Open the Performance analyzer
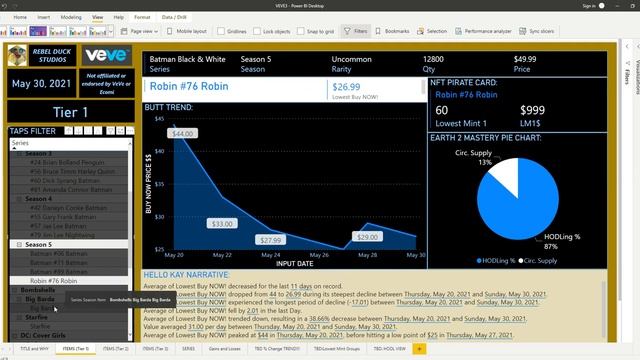640x360 pixels. [x=483, y=31]
